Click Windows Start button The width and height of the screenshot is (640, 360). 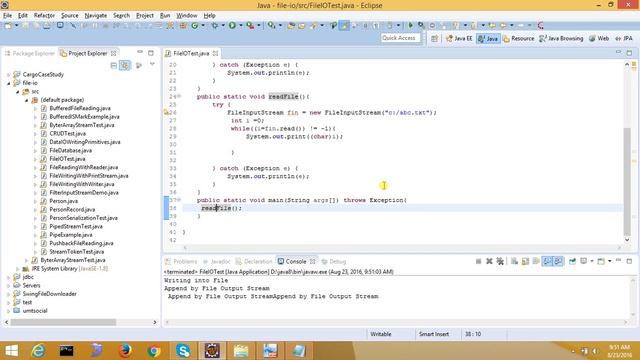(x=11, y=351)
